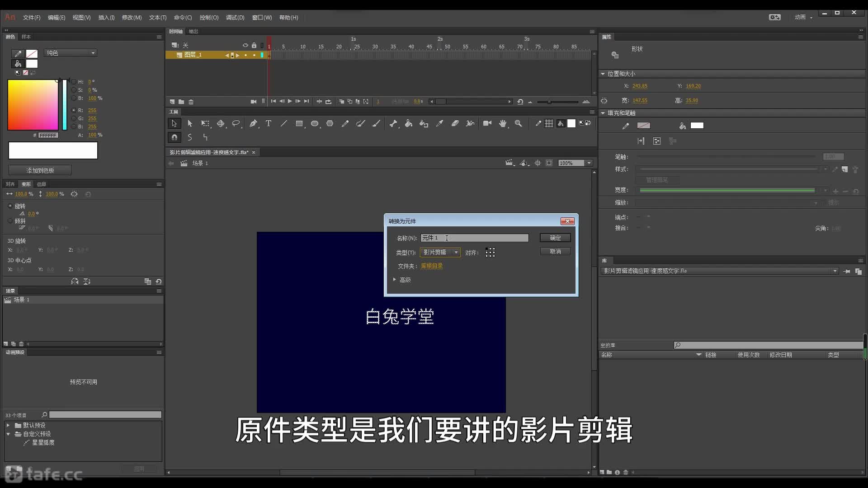Open the 窗口(W) menu

[x=262, y=18]
